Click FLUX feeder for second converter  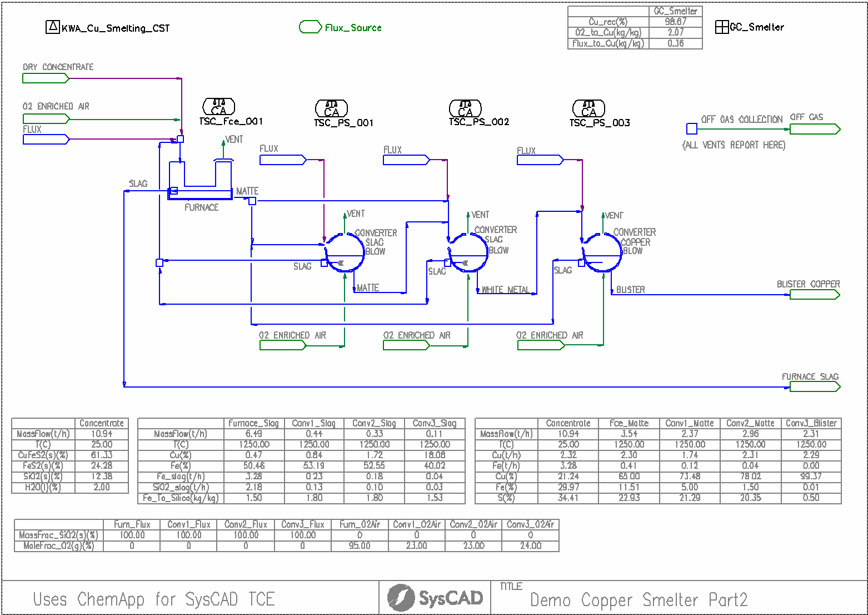tap(406, 160)
